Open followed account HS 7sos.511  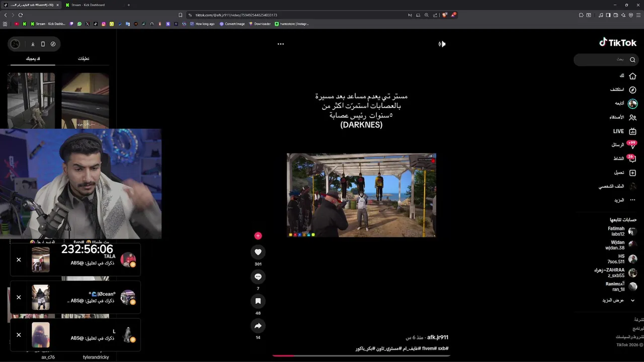[623, 259]
